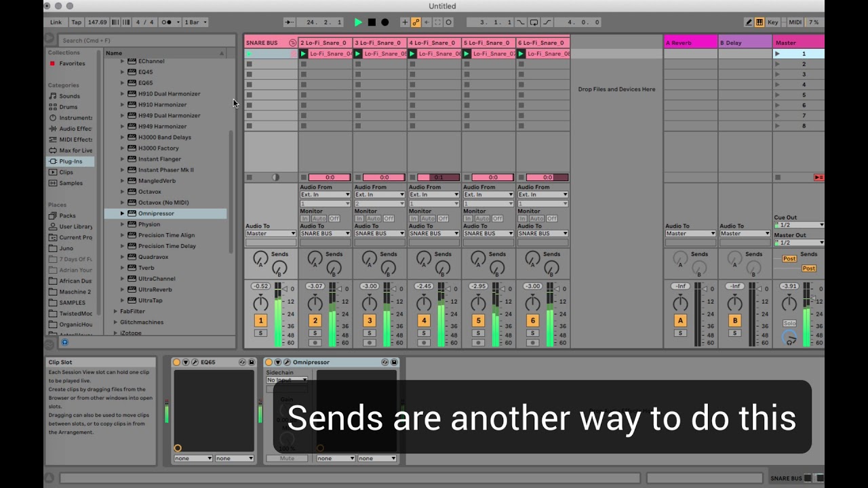
Task: Arm track 6 for recording
Action: click(532, 343)
